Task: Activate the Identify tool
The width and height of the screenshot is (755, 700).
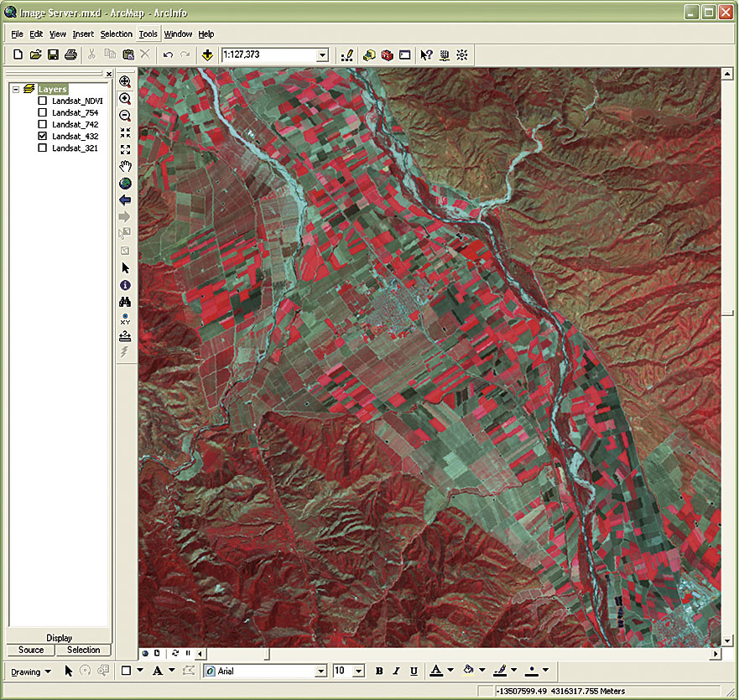Action: click(125, 285)
